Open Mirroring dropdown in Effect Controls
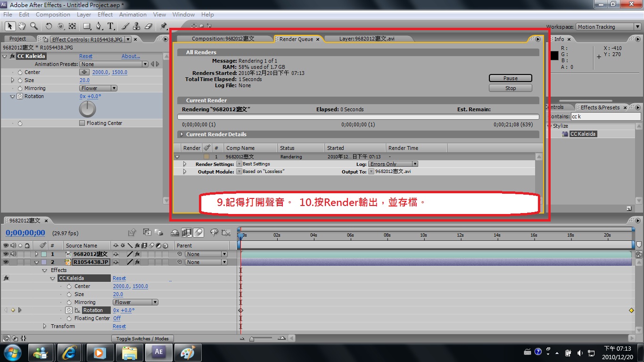Screen dimensions: 644x362 pyautogui.click(x=98, y=88)
